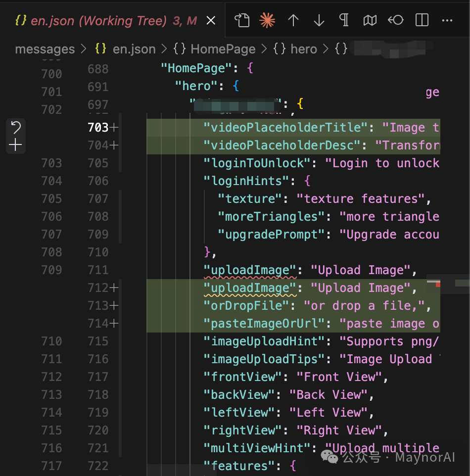Click red-underlined uploadImage key on line 711
This screenshot has height=476, width=470.
click(x=249, y=270)
